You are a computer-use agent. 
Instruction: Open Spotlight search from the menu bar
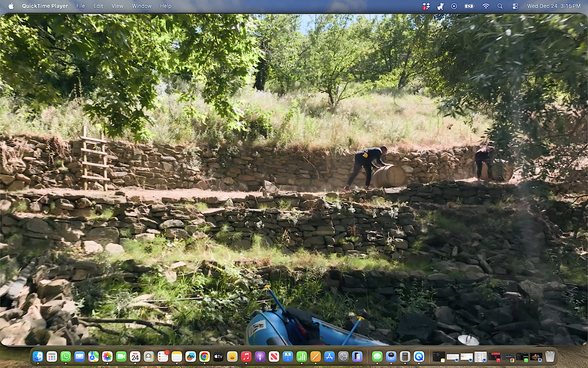coord(500,6)
